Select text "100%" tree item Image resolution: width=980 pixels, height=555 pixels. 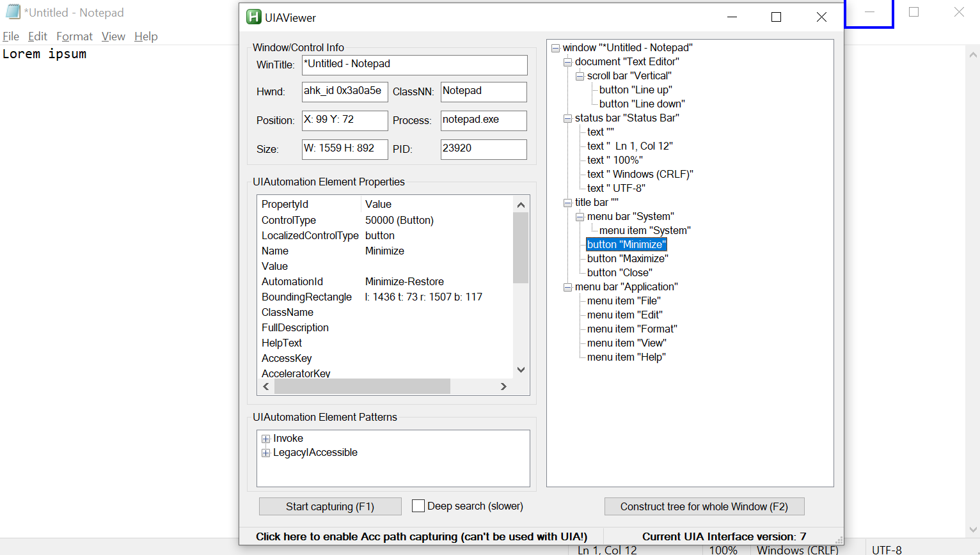[x=615, y=160]
